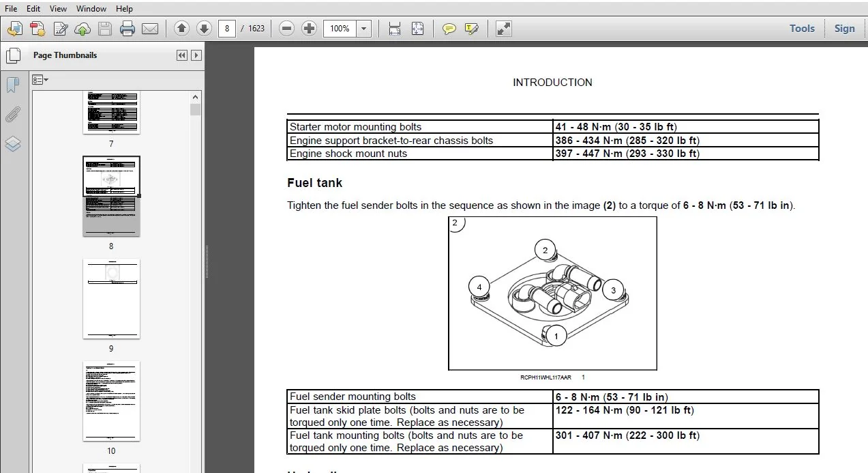Click 'Fuel tank skid plate bolts' cell
Screen dimensions: 868x473
(x=420, y=416)
